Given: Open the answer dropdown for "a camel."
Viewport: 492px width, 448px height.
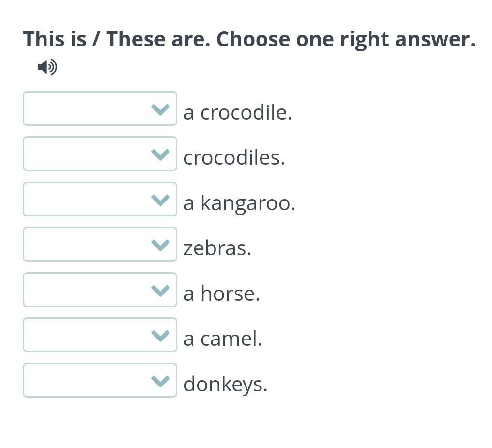Looking at the screenshot, I should [100, 335].
